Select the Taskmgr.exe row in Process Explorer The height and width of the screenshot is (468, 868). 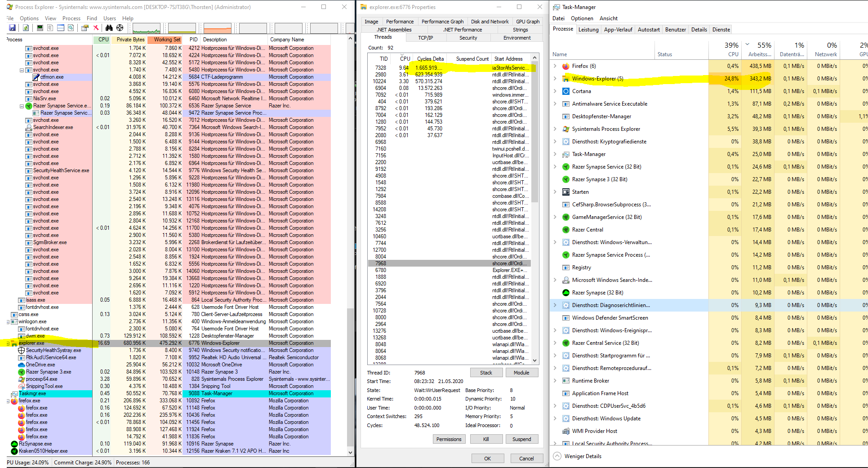[x=169, y=394]
